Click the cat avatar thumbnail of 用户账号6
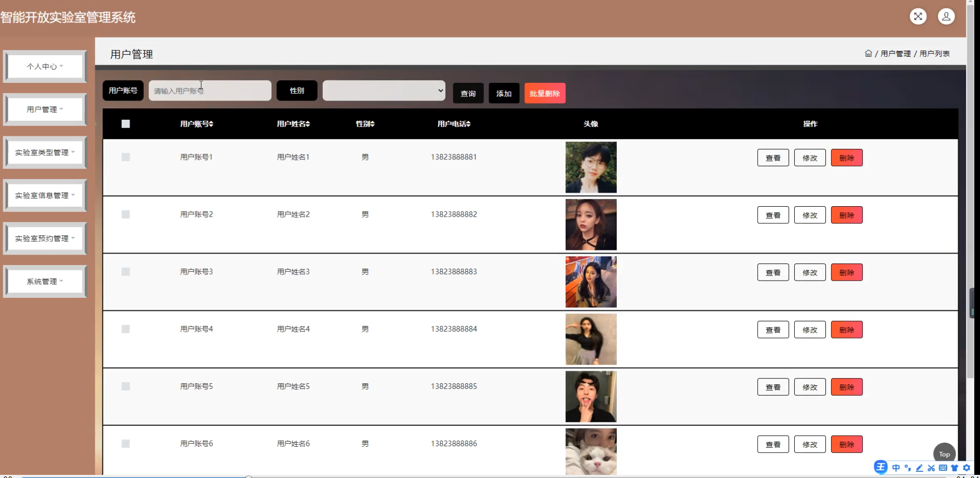 tap(591, 451)
